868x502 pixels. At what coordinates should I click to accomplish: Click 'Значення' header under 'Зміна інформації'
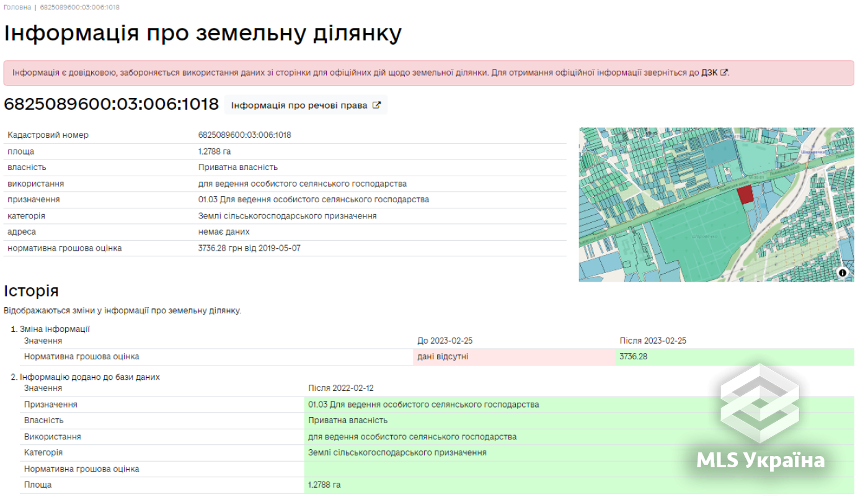click(x=43, y=341)
